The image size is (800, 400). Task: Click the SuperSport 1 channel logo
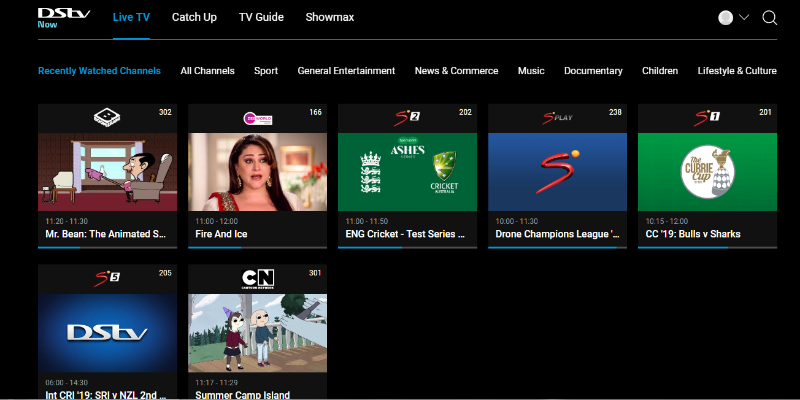[x=707, y=117]
